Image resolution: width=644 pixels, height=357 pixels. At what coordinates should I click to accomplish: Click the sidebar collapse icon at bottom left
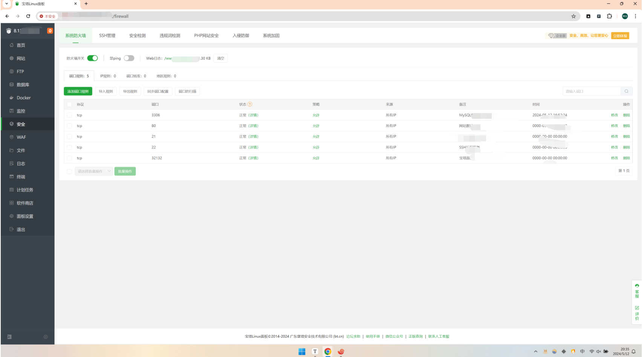coord(9,337)
